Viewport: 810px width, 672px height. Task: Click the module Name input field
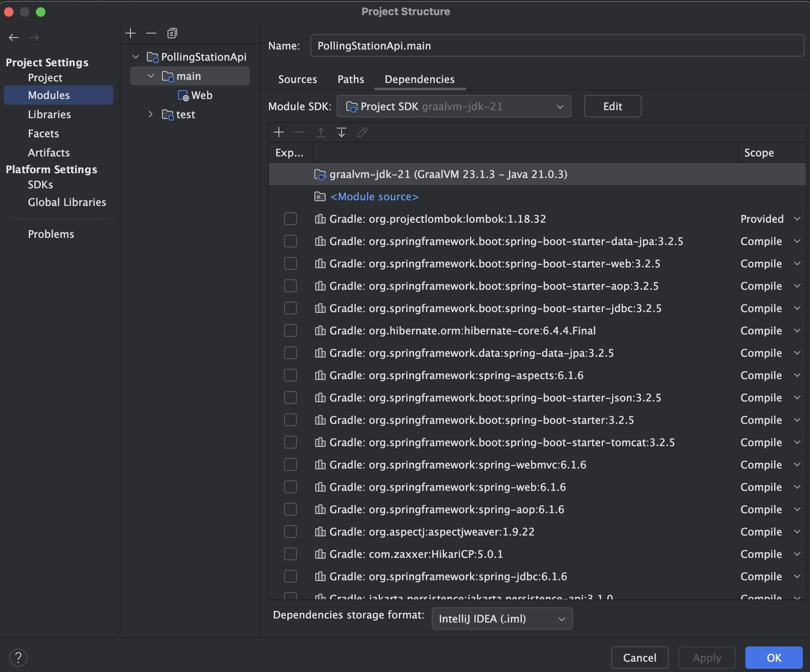557,46
